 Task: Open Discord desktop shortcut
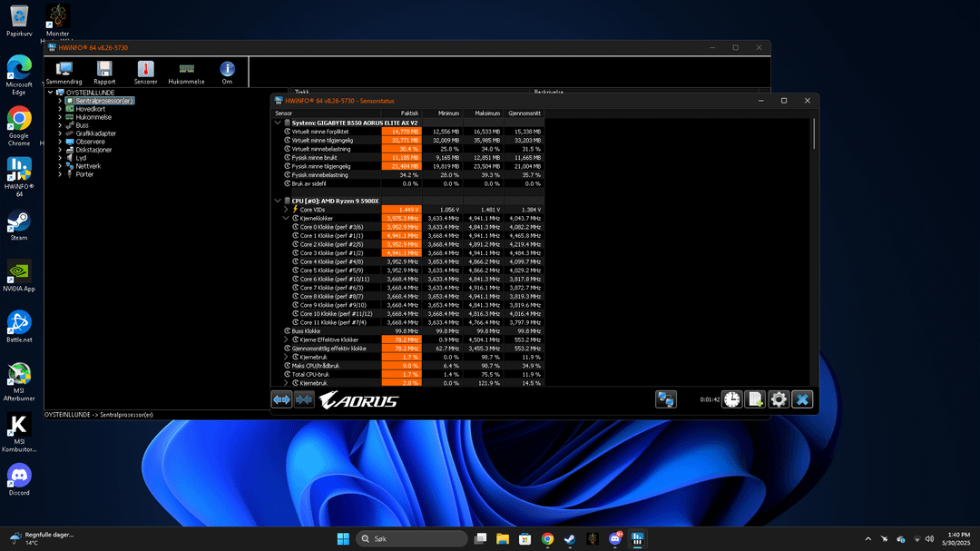(19, 479)
